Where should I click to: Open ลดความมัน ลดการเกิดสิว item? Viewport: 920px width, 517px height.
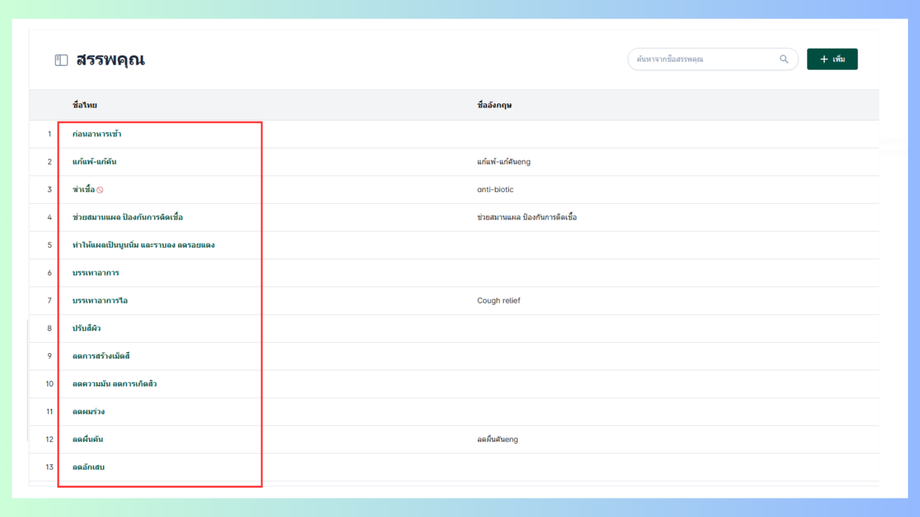[114, 384]
